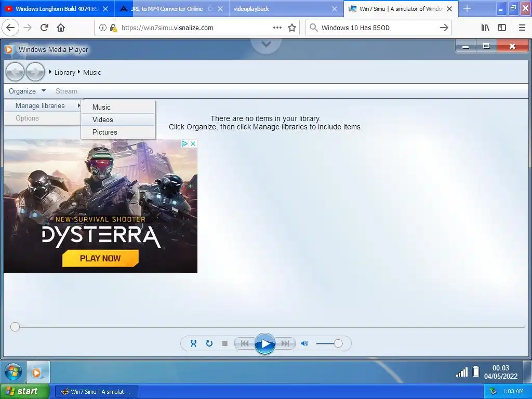Toggle shuffle in the media player
The image size is (532, 399).
pyautogui.click(x=193, y=343)
